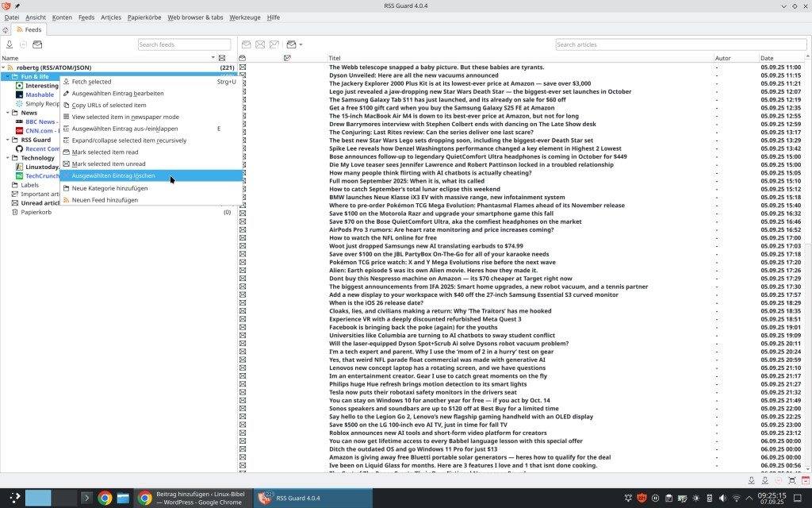Viewport: 812px width, 508px height.
Task: Click the red quit icon in status bar
Action: coord(806,480)
